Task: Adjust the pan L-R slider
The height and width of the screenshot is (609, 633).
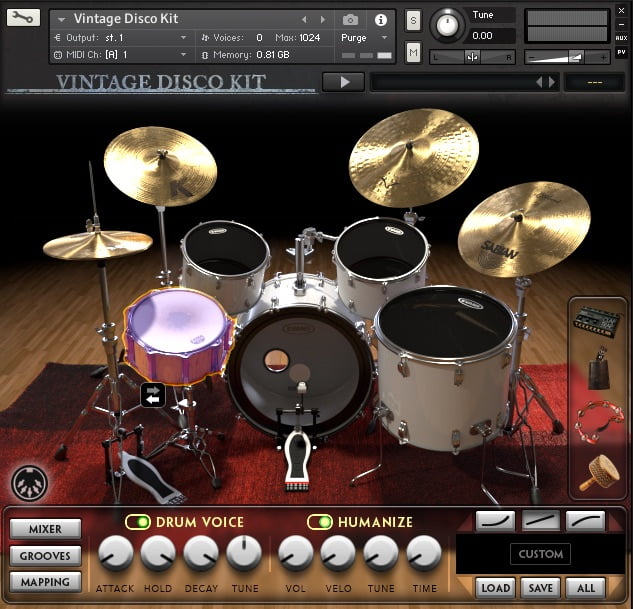Action: pos(472,57)
